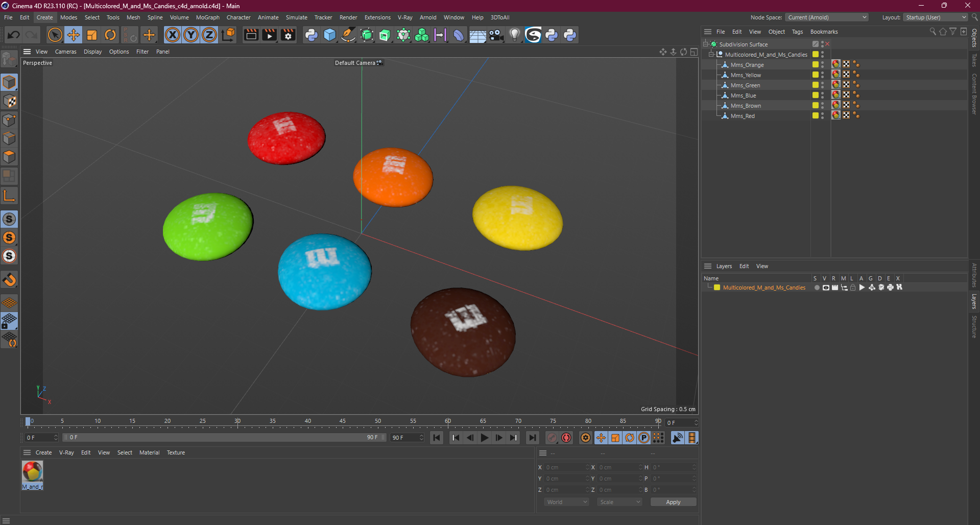The width and height of the screenshot is (980, 525).
Task: Click yellow layer swatch of Mms_Yellow
Action: (x=816, y=75)
